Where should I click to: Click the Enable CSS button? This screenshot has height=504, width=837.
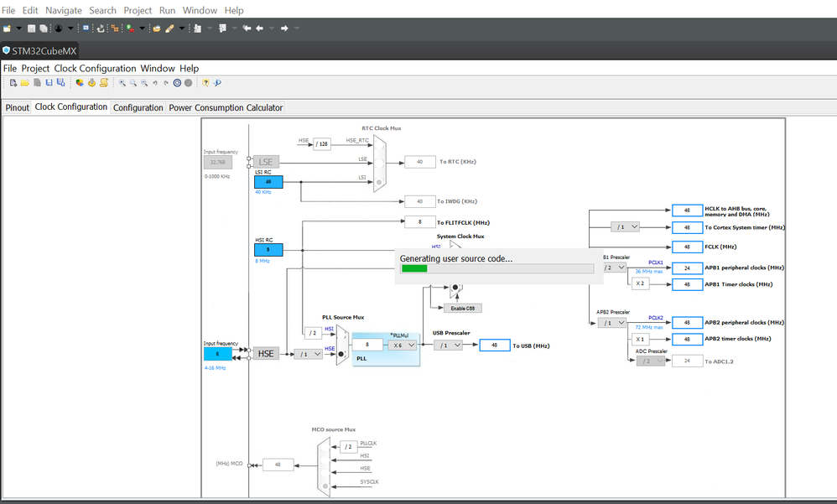463,308
